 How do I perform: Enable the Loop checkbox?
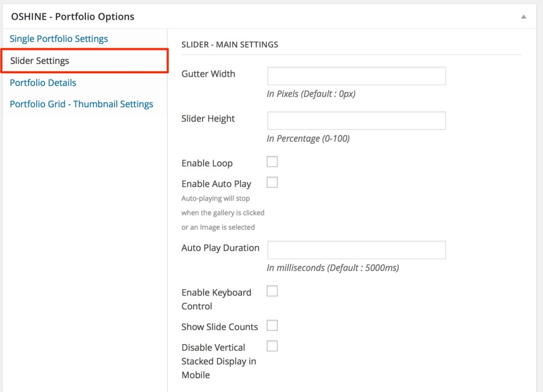coord(272,161)
